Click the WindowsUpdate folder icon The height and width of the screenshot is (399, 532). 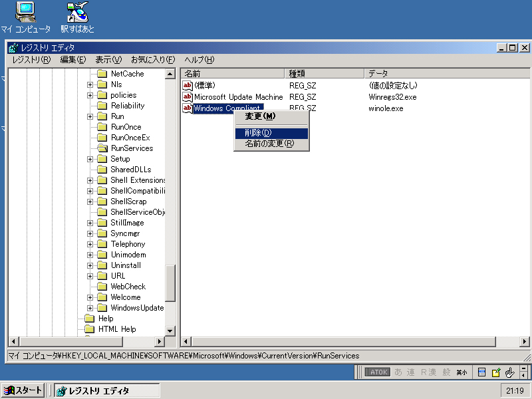point(102,308)
